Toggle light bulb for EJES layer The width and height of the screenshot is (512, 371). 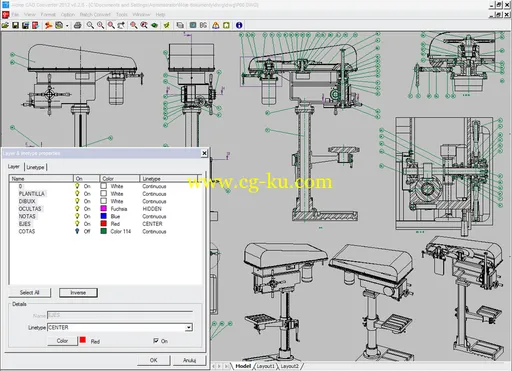77,224
